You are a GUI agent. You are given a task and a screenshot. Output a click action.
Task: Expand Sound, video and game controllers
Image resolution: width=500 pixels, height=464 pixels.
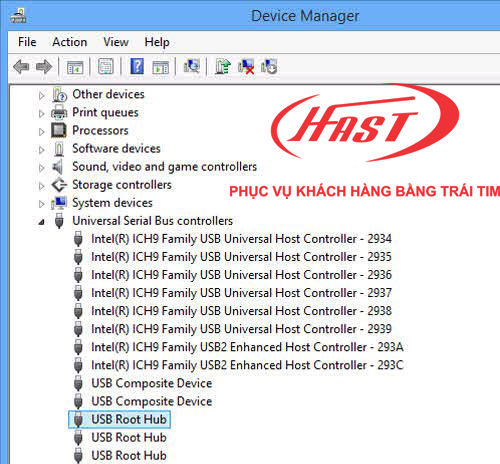click(41, 168)
